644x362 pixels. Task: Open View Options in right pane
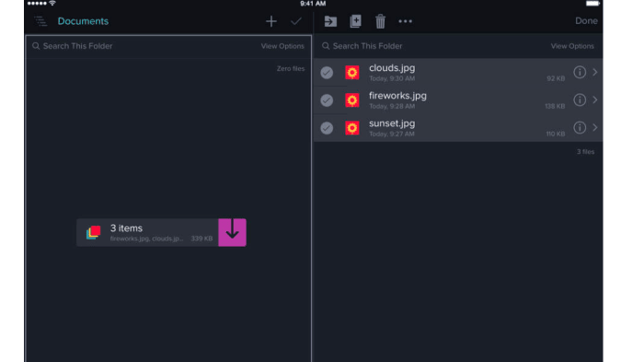572,46
